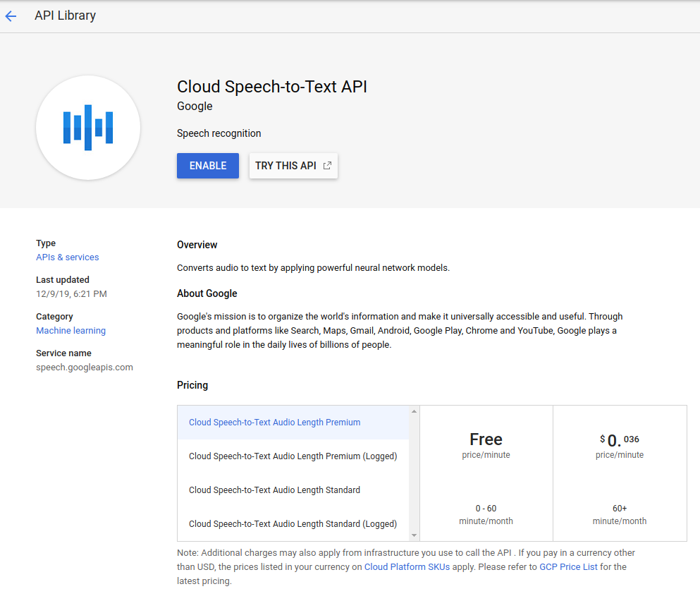700x589 pixels.
Task: Click the 60+ minute/month range
Action: (619, 514)
